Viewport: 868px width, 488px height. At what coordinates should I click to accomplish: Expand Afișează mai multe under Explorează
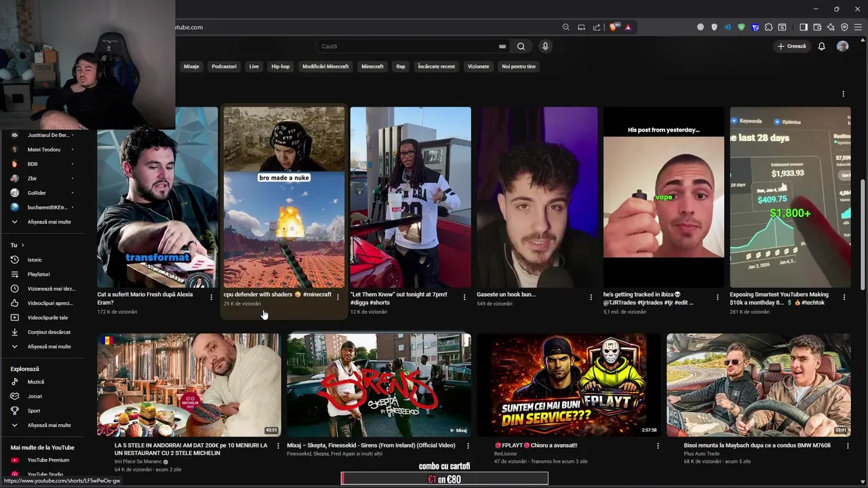coord(44,425)
